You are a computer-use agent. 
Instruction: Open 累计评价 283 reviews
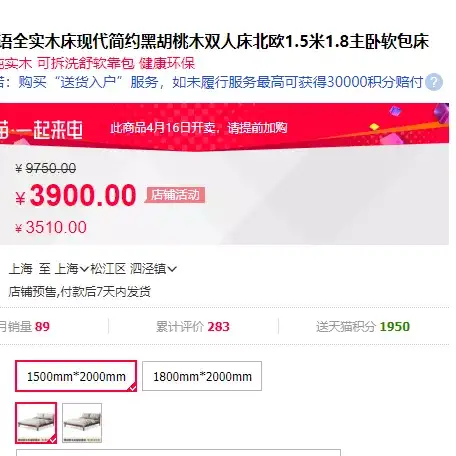193,327
